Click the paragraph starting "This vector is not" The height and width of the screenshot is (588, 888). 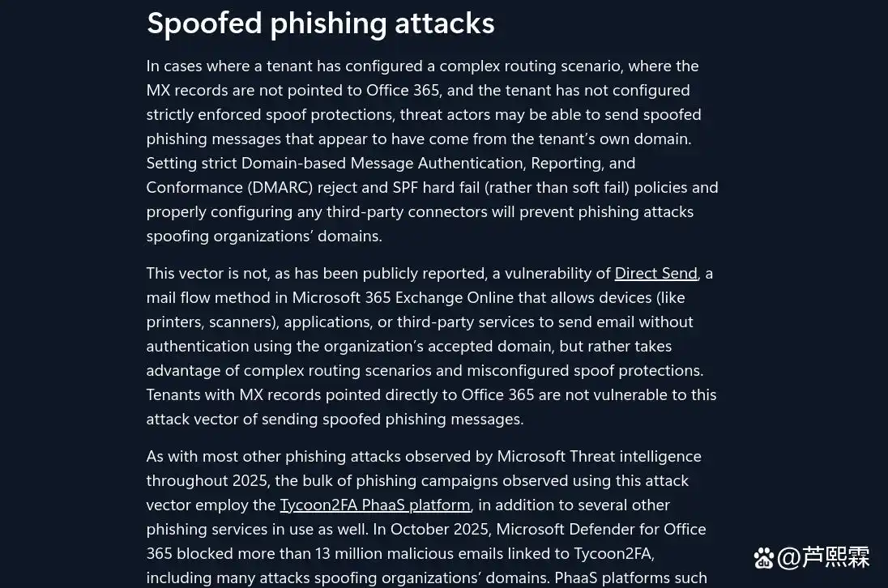[432, 347]
